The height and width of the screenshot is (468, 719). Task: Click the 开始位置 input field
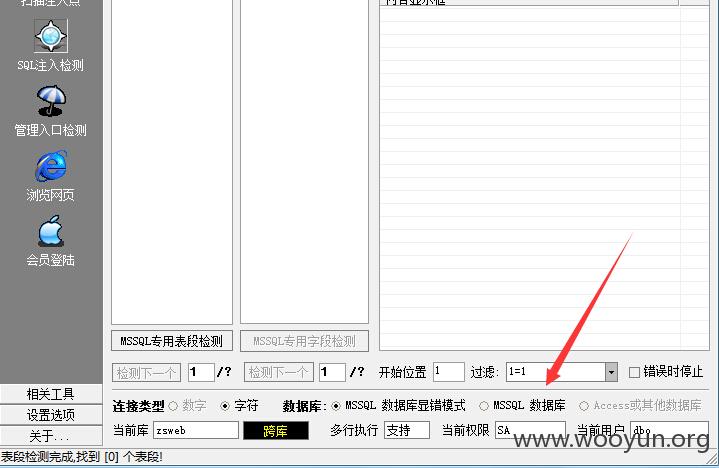pyautogui.click(x=448, y=372)
